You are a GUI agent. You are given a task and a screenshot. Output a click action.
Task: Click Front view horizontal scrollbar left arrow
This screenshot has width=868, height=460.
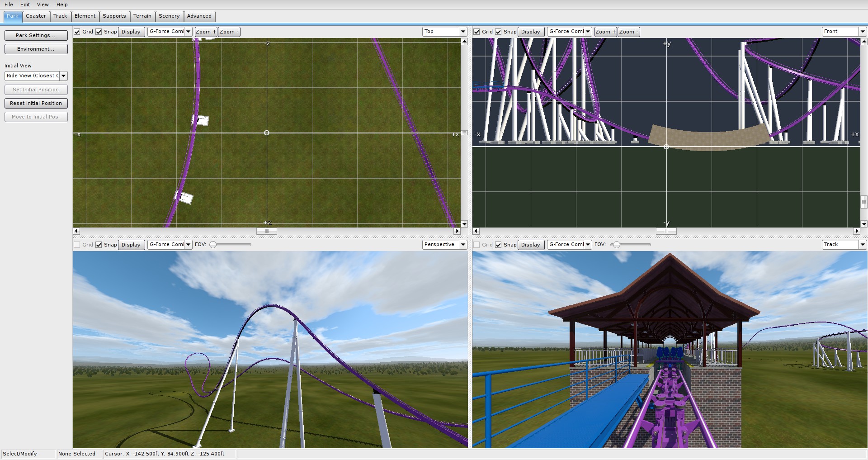tap(476, 231)
